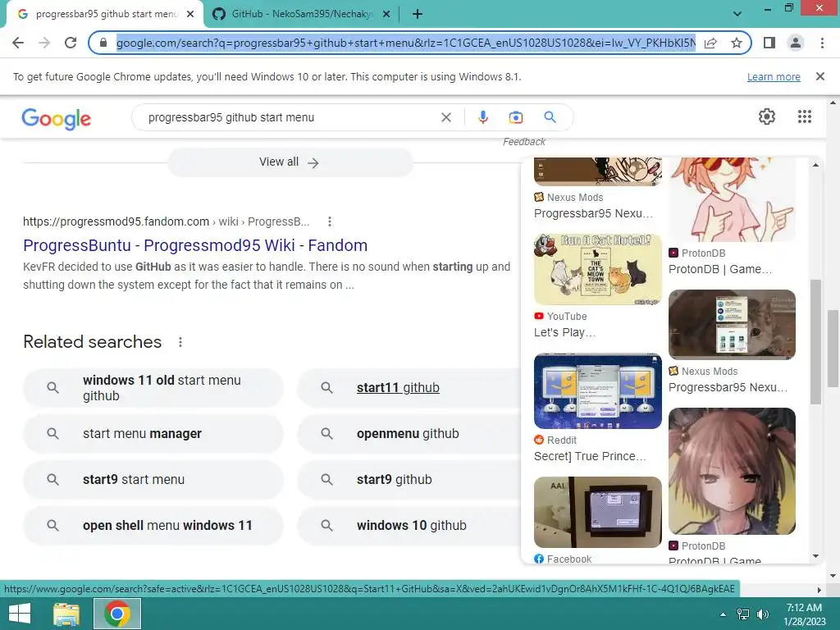Screen dimensions: 840x630
Task: Click the Chrome taskbar icon
Action: coord(117,614)
